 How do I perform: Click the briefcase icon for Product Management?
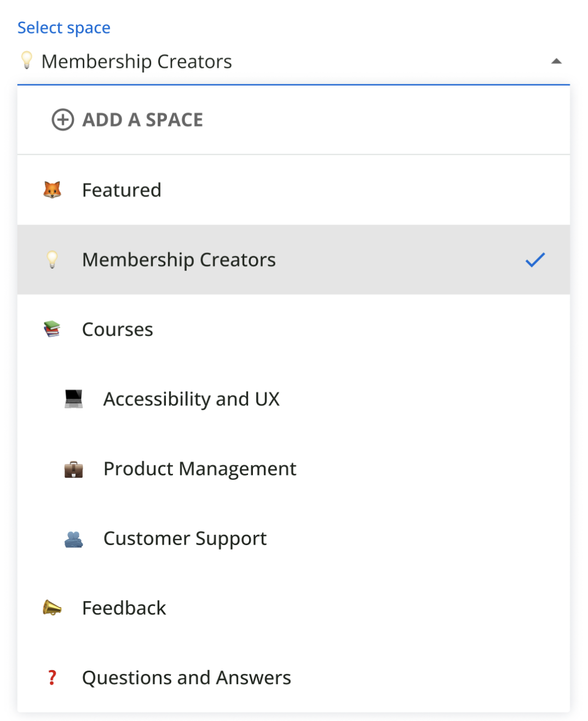(x=73, y=469)
